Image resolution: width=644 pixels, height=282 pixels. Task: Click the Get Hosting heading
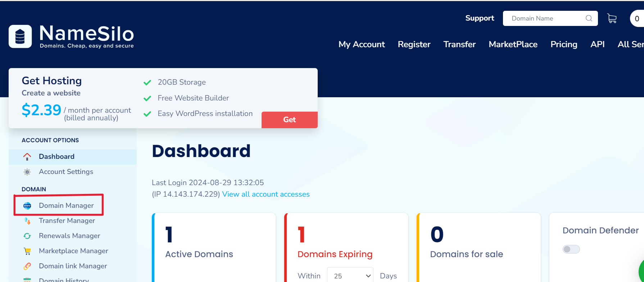52,81
